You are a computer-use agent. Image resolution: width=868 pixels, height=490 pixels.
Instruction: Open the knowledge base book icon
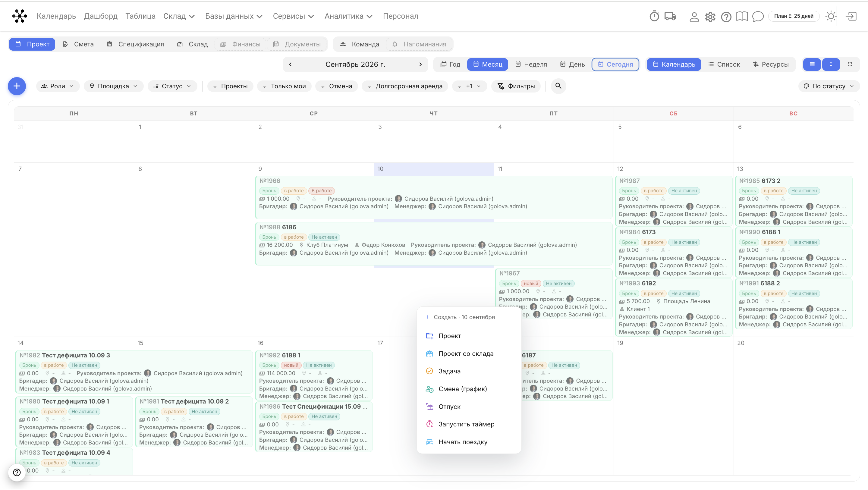[x=742, y=17]
